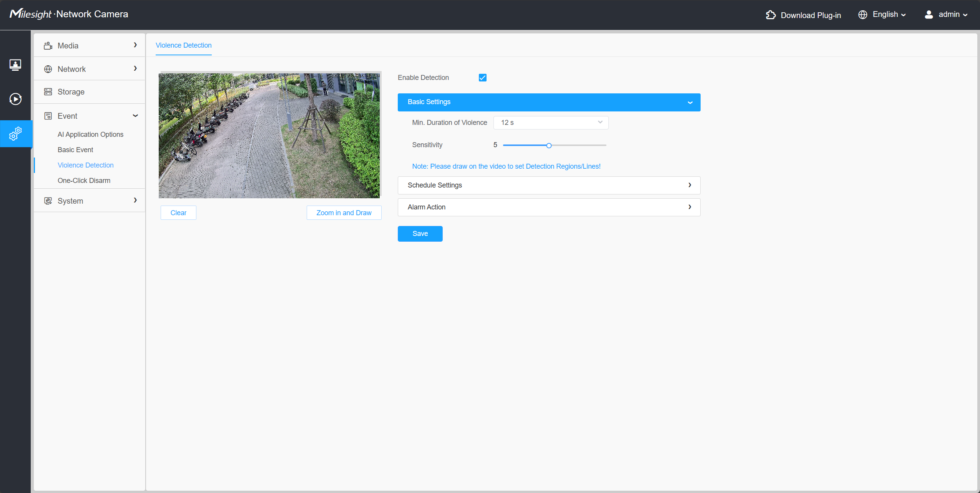Click the Download Plug-in link
Image resolution: width=980 pixels, height=493 pixels.
point(811,15)
